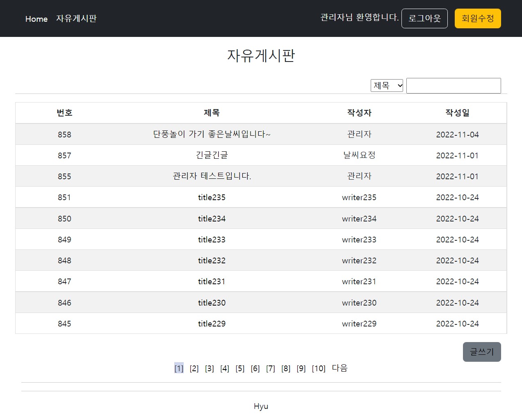Click author writer233 cell
The height and width of the screenshot is (420, 522).
pos(359,240)
